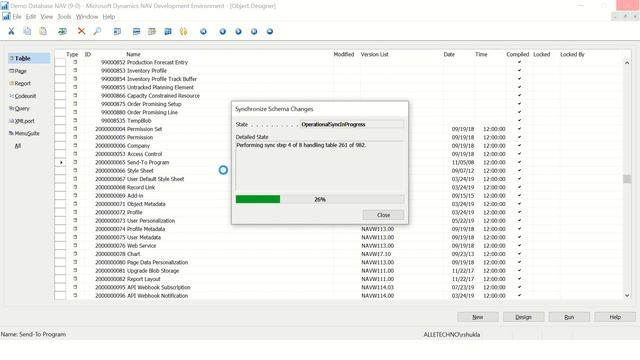640x360 pixels.
Task: Click scroll-up arrow of object list
Action: [627, 63]
